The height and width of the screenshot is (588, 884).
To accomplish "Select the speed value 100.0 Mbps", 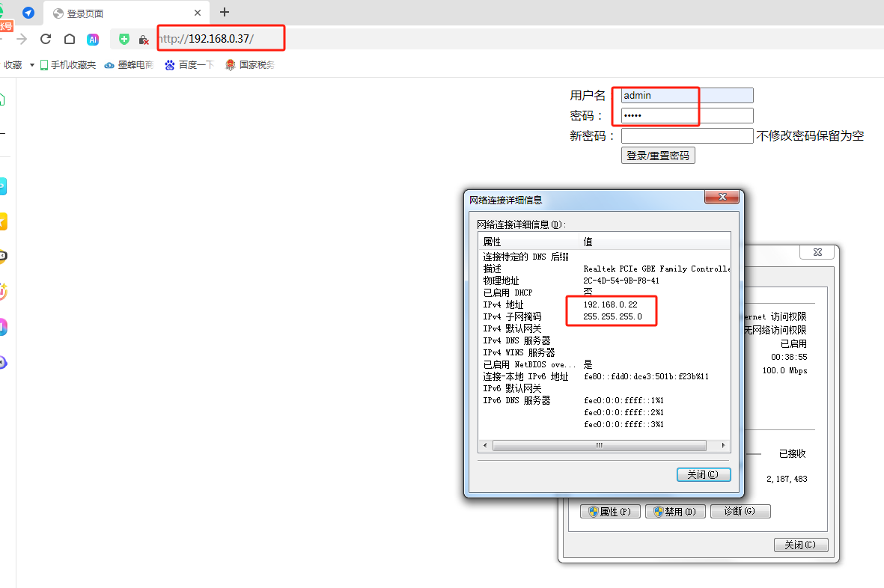I will pyautogui.click(x=784, y=370).
